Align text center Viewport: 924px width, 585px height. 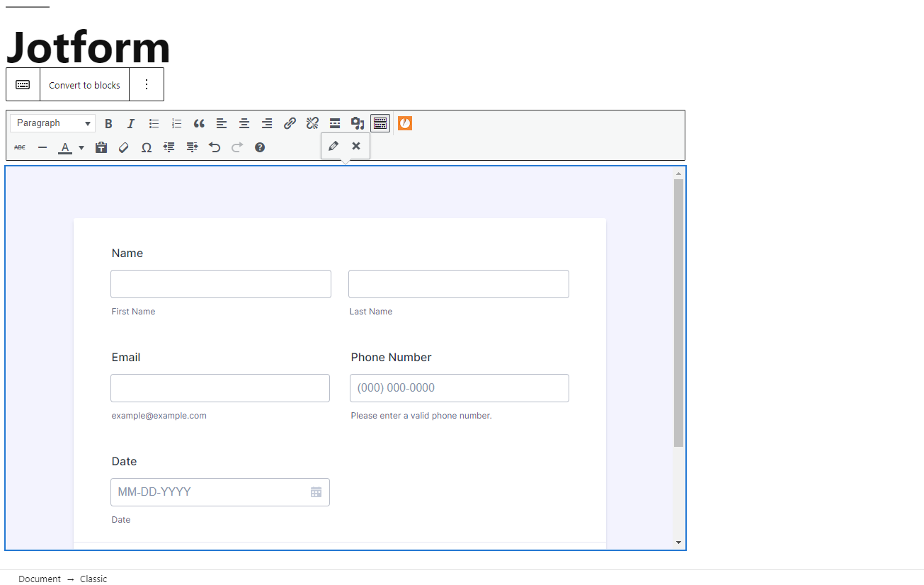244,123
